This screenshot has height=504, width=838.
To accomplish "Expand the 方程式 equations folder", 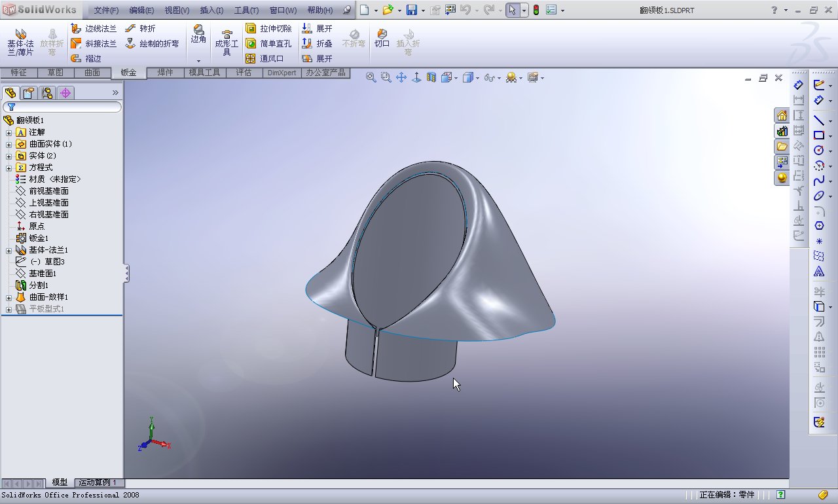I will (9, 168).
